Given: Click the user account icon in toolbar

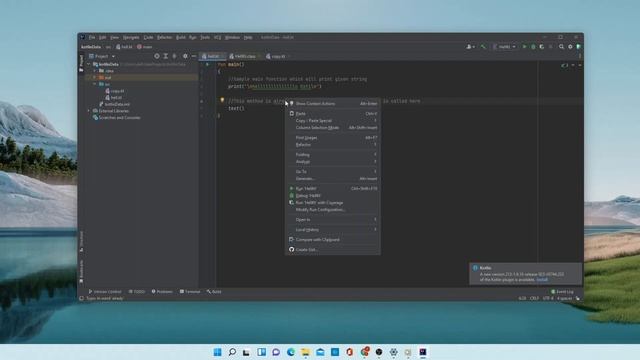Looking at the screenshot, I should click(x=470, y=47).
